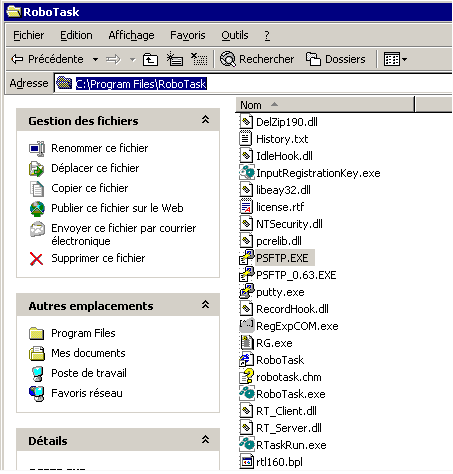Open the Edition menu
The width and height of the screenshot is (453, 474).
coord(76,35)
